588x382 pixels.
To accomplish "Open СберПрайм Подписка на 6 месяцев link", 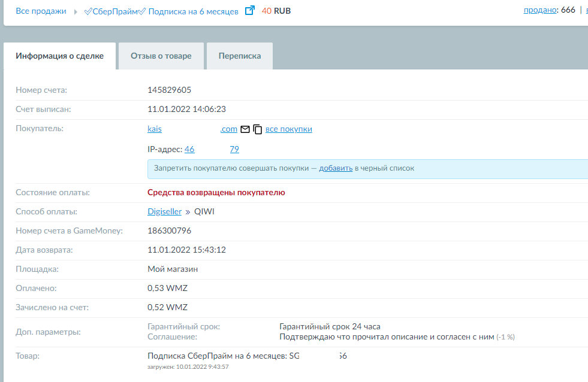I will coord(161,11).
